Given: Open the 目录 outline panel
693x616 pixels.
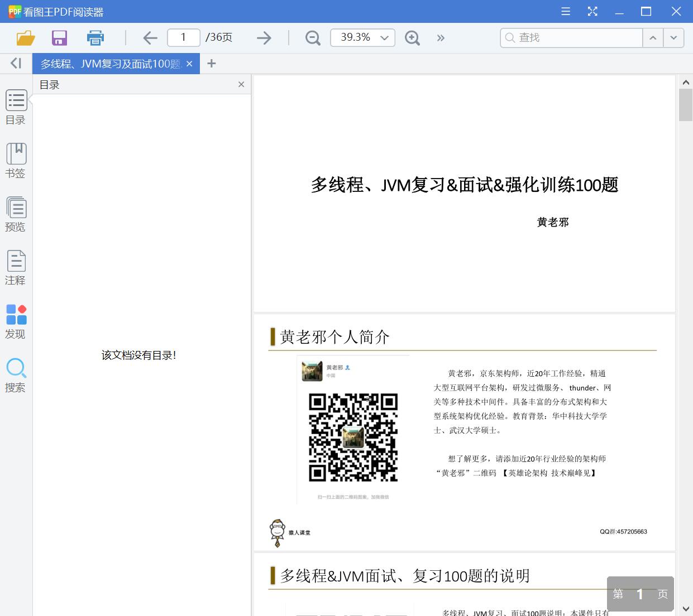Looking at the screenshot, I should tap(16, 108).
